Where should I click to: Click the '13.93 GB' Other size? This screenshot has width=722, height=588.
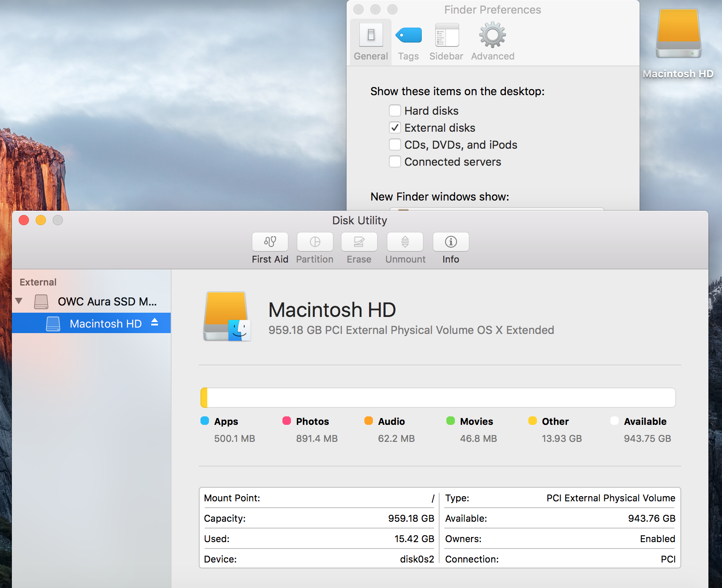click(562, 438)
